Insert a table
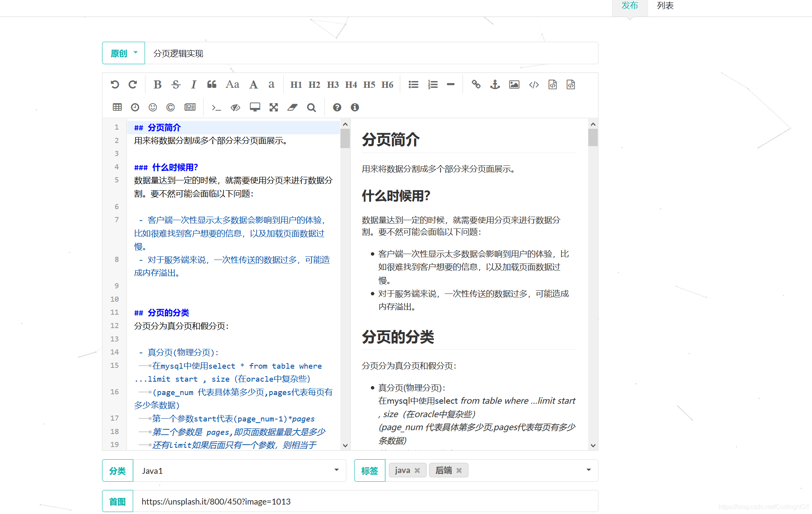 coord(117,107)
